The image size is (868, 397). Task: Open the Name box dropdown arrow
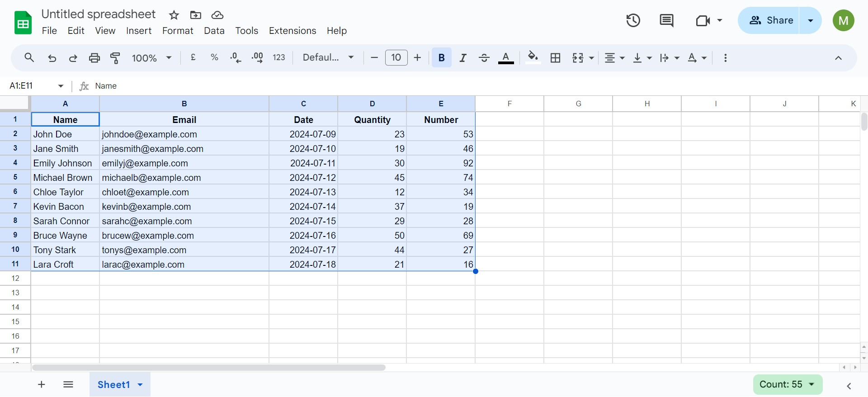click(61, 86)
